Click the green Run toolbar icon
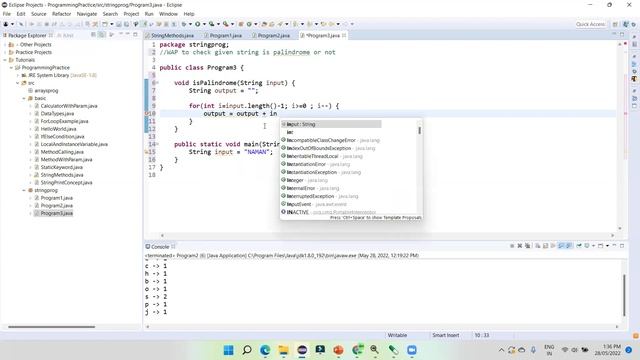Viewport: 640px width, 360px height. [198, 24]
